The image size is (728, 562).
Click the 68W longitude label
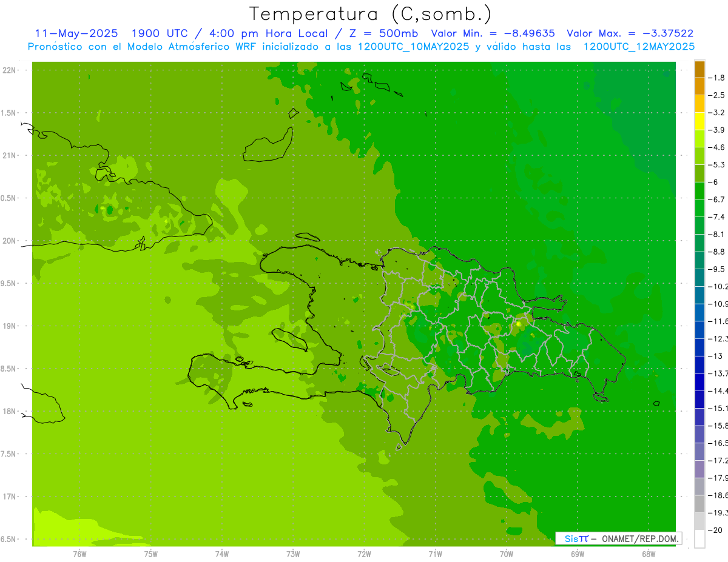[x=648, y=554]
